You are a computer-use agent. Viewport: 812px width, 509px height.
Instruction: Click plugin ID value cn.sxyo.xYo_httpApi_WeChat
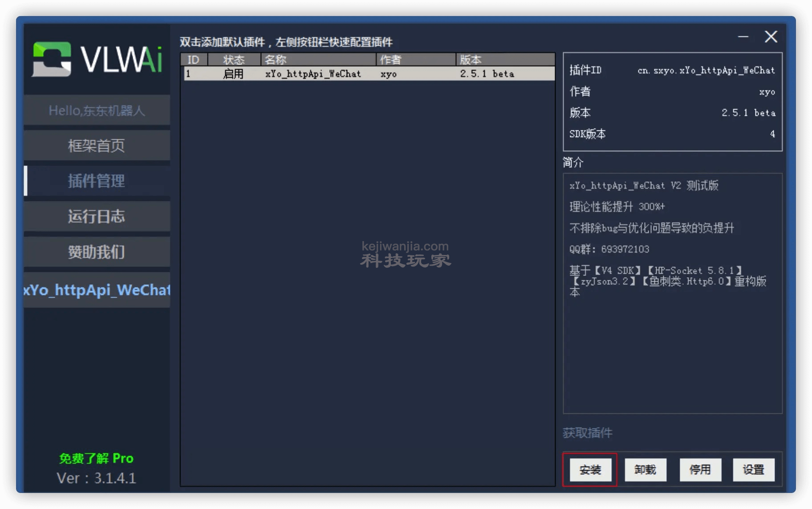click(x=706, y=70)
